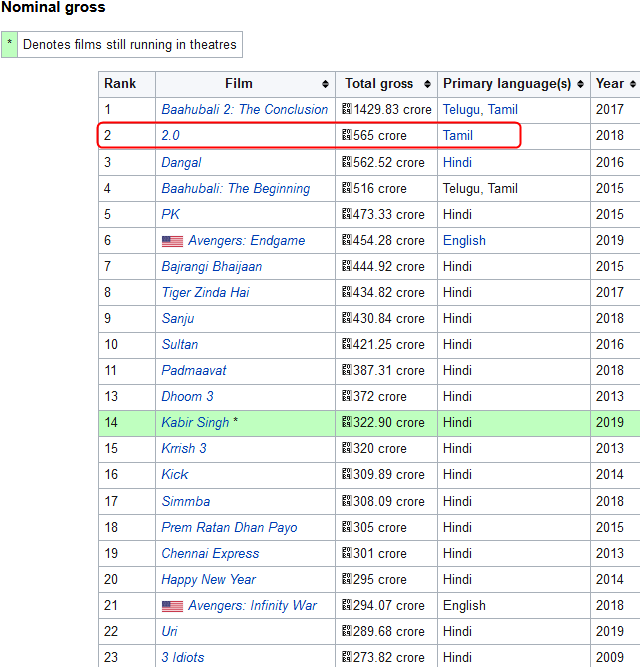
Task: Open the Sanju film link
Action: click(x=178, y=319)
